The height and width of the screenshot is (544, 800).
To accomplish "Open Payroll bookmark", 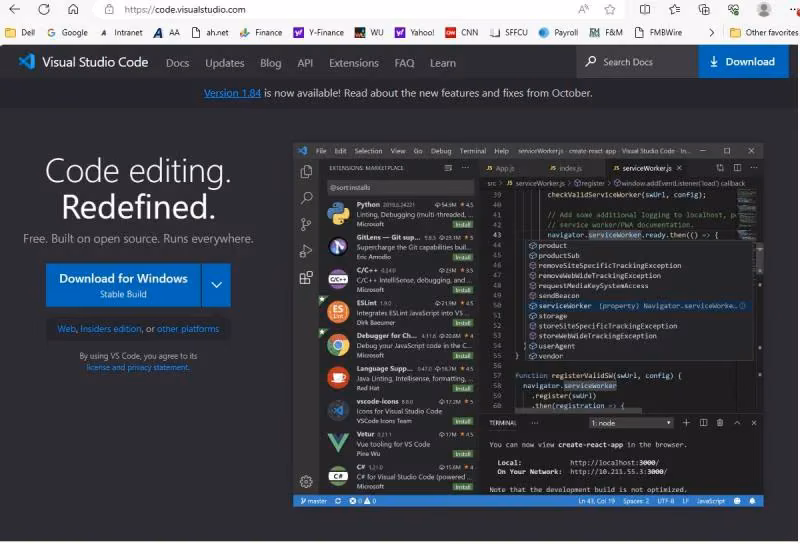I will pos(559,32).
